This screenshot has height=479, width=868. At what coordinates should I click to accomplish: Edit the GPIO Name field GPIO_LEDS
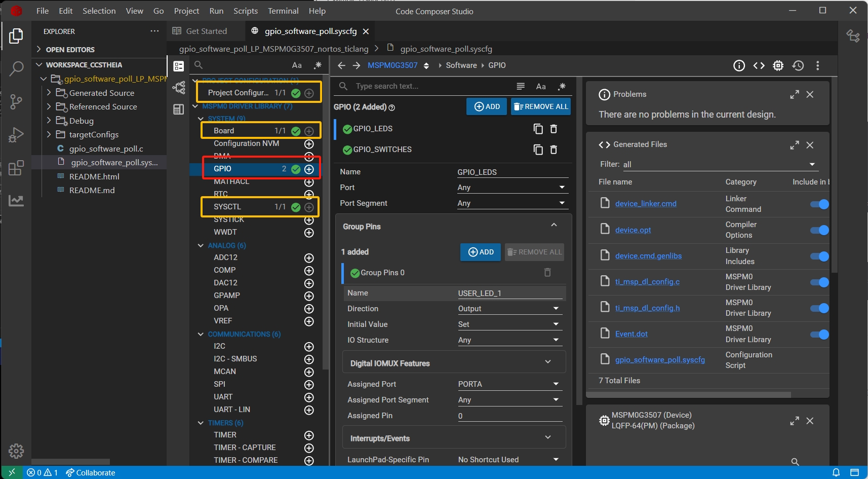tap(512, 172)
